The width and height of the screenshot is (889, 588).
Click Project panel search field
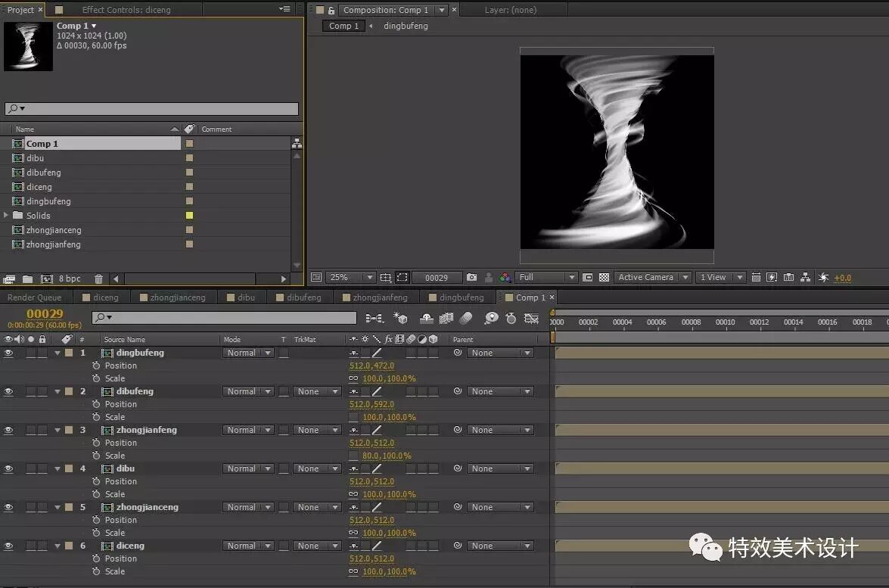point(151,108)
